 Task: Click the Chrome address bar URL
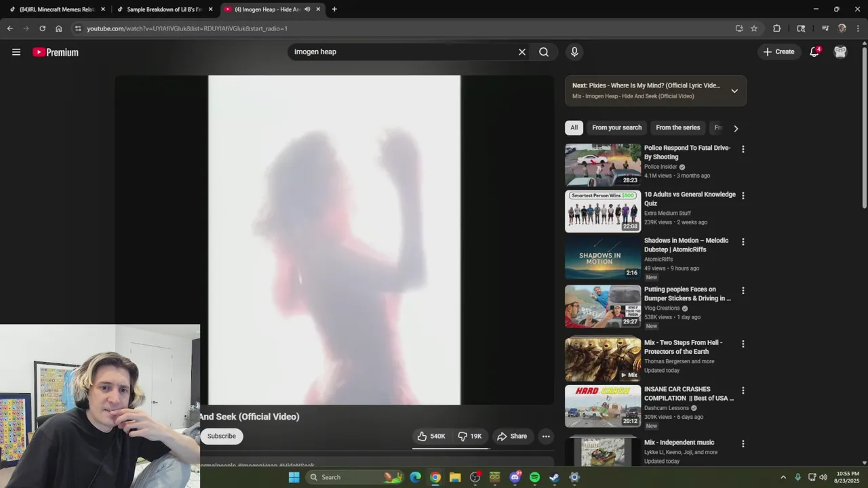[x=187, y=28]
